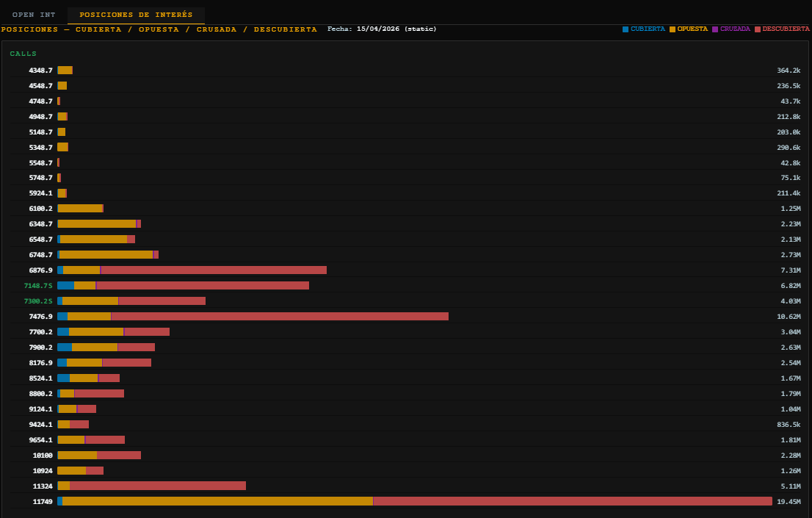This screenshot has height=518, width=812.
Task: Click the 7.31M total value
Action: (791, 270)
